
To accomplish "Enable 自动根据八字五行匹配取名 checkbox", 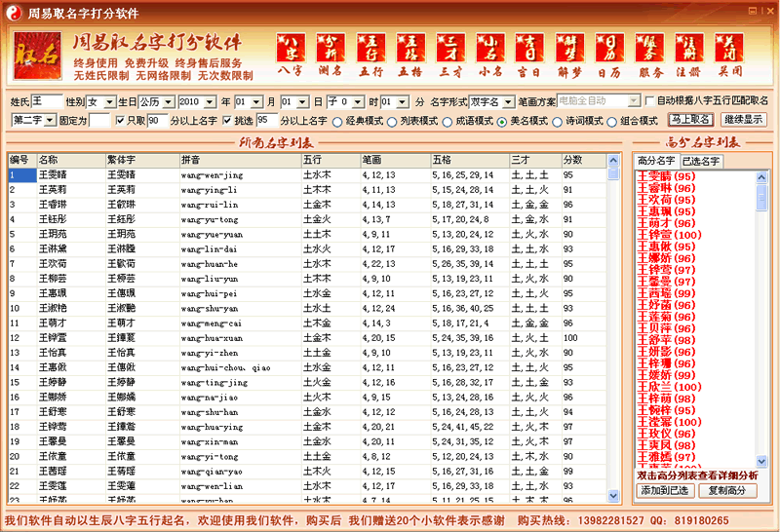I will pos(649,101).
